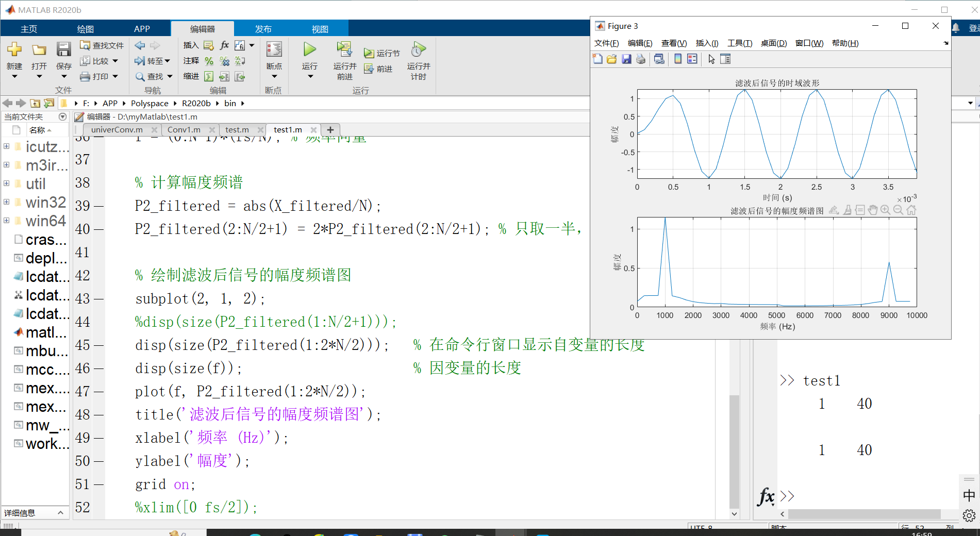Click Run Section (运行节)
980x536 pixels.
click(x=381, y=53)
